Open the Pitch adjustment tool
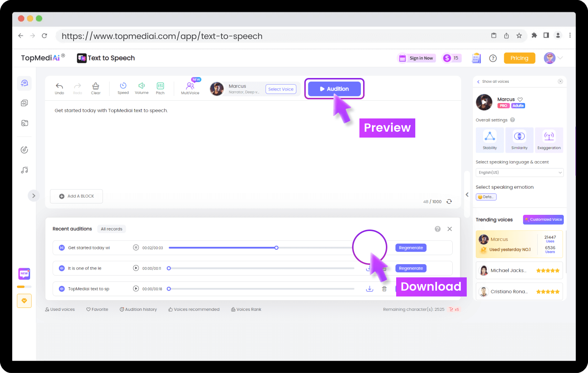The width and height of the screenshot is (588, 373). (160, 88)
